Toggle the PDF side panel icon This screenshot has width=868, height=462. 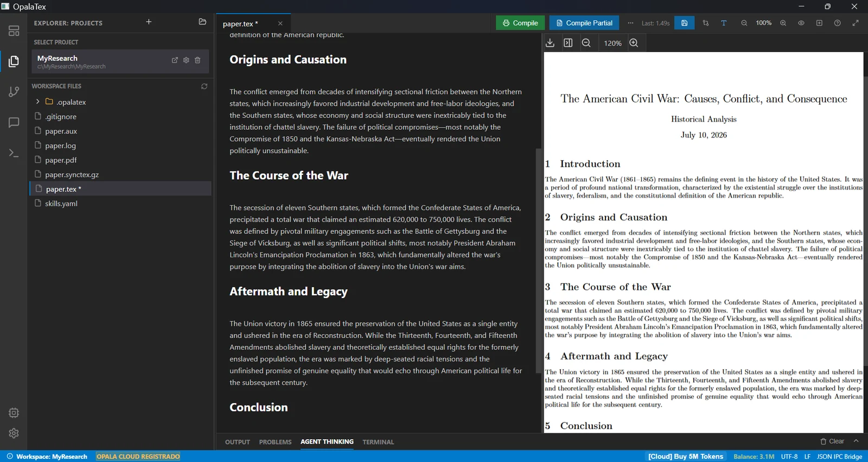tap(568, 43)
